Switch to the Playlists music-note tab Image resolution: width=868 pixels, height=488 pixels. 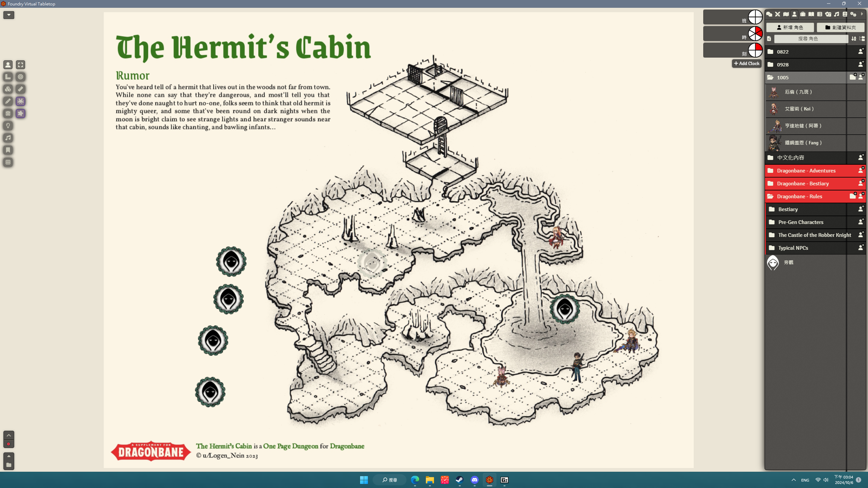coord(836,14)
